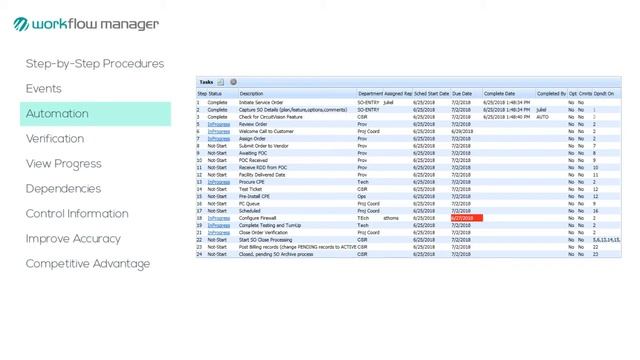The height and width of the screenshot is (360, 640).
Task: Select 'Initiate Service Order' task row
Action: (x=409, y=102)
